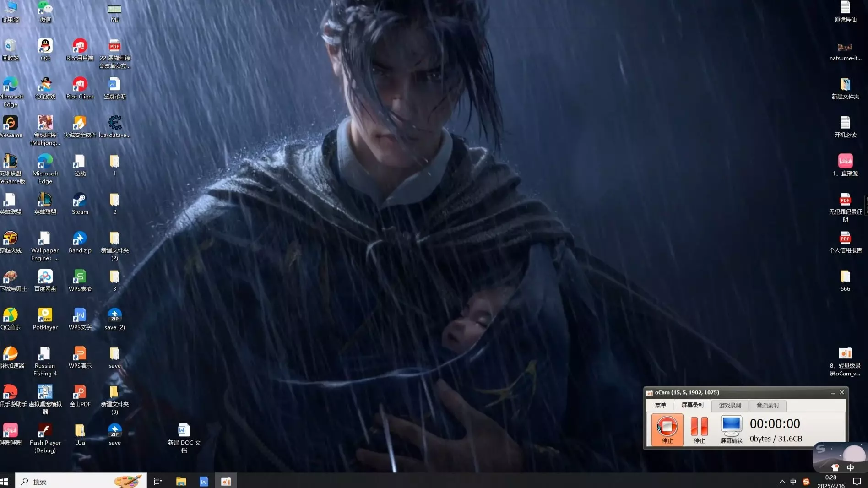
Task: Select the Flash Player (Debug) icon
Action: [x=45, y=438]
